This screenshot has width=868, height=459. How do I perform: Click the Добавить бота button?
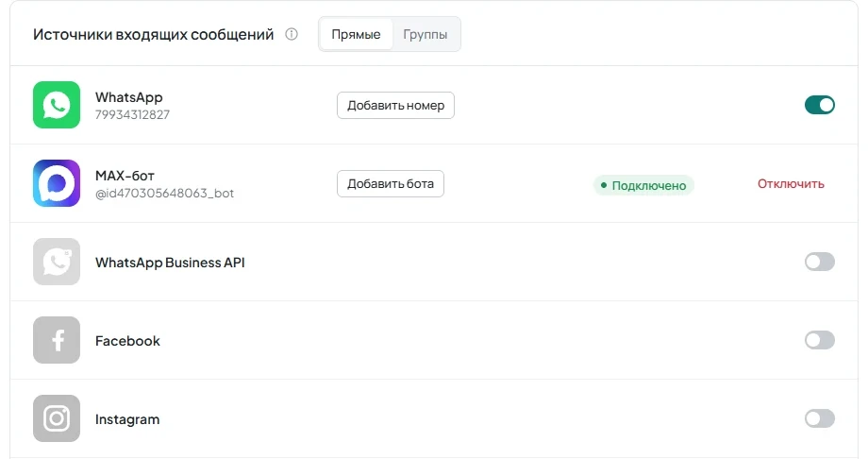coord(391,183)
